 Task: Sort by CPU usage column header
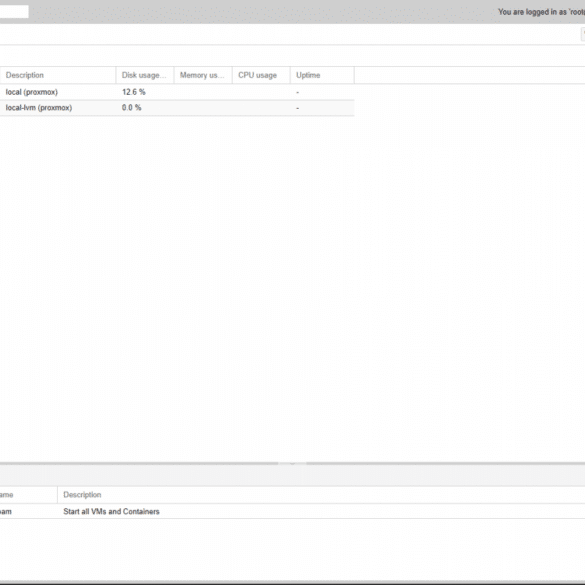[261, 75]
